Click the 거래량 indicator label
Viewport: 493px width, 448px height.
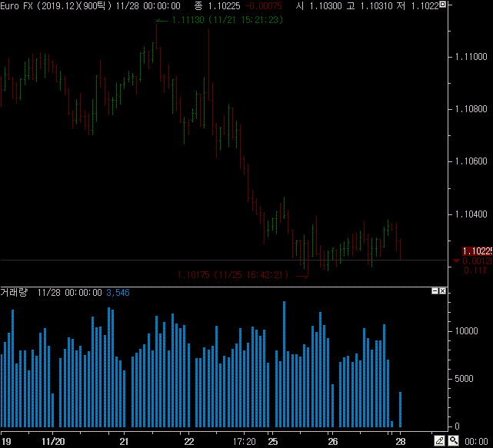pyautogui.click(x=15, y=293)
